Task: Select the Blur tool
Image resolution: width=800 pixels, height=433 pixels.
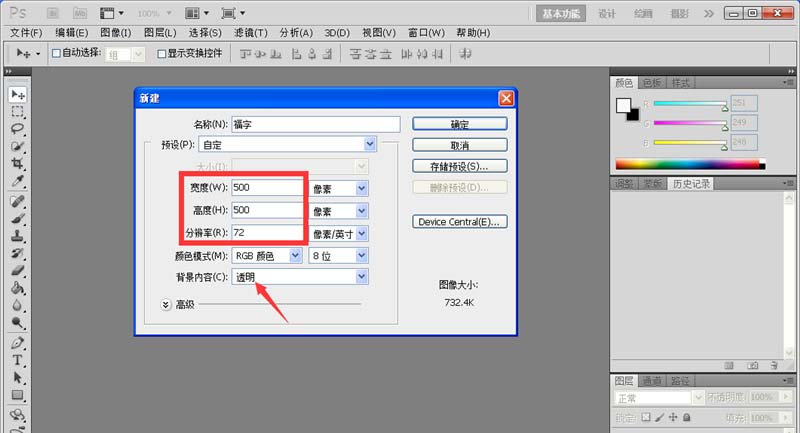Action: coord(17,305)
